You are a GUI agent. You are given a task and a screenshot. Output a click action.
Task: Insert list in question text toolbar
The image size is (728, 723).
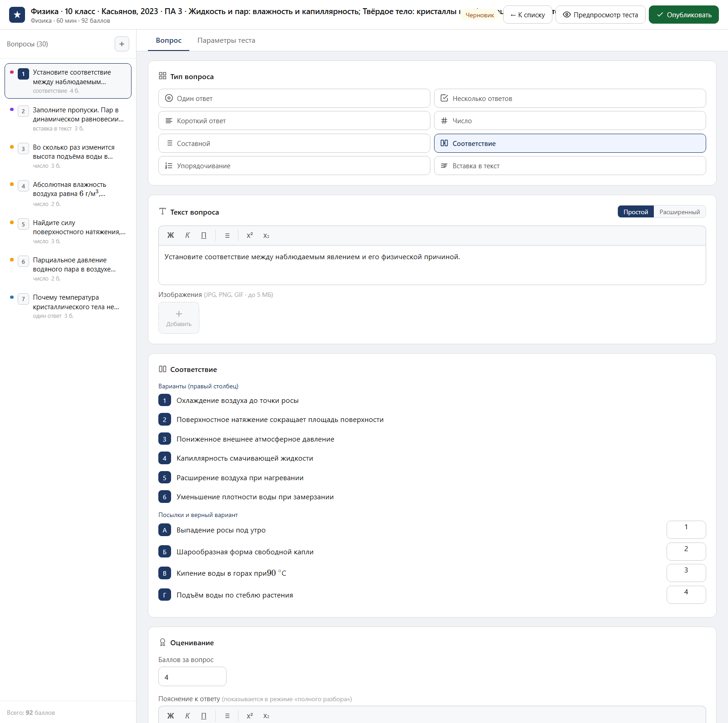pos(227,236)
